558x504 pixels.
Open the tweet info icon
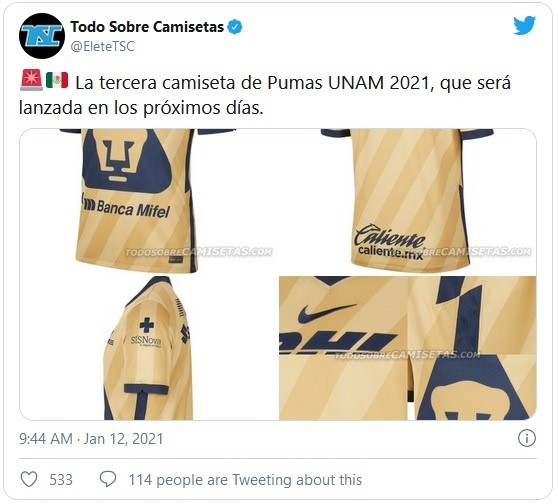(527, 438)
